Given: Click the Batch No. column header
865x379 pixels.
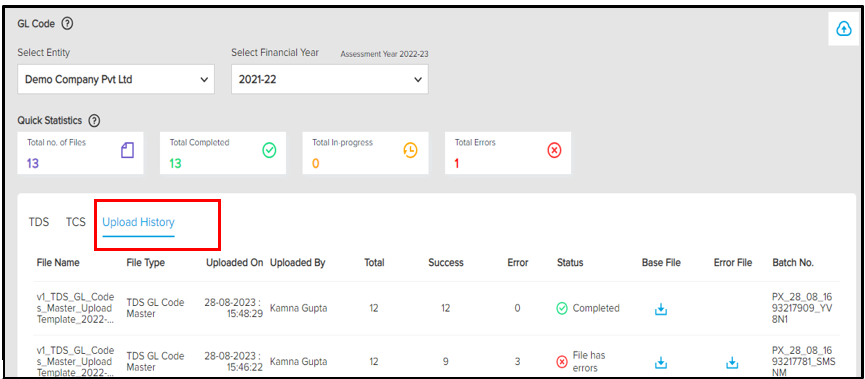Looking at the screenshot, I should (793, 263).
